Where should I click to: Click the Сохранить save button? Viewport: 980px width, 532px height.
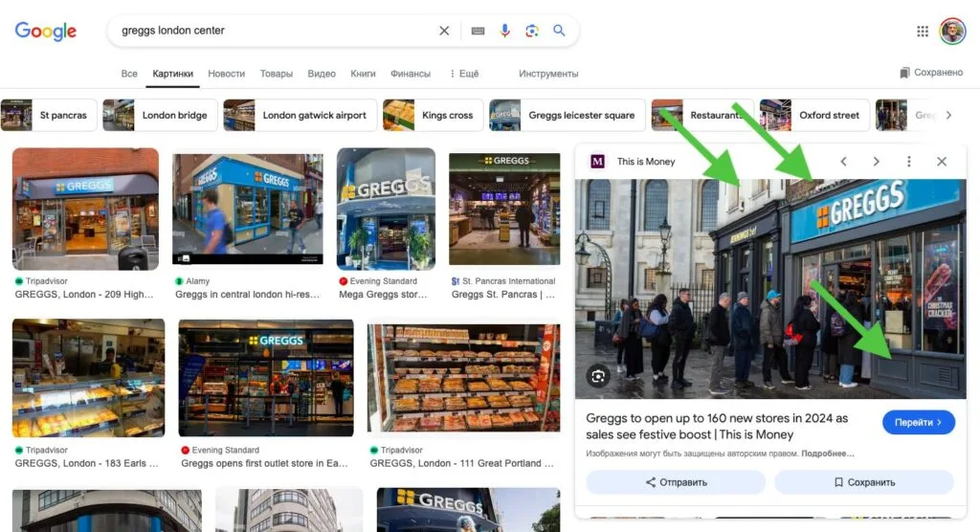coord(864,482)
